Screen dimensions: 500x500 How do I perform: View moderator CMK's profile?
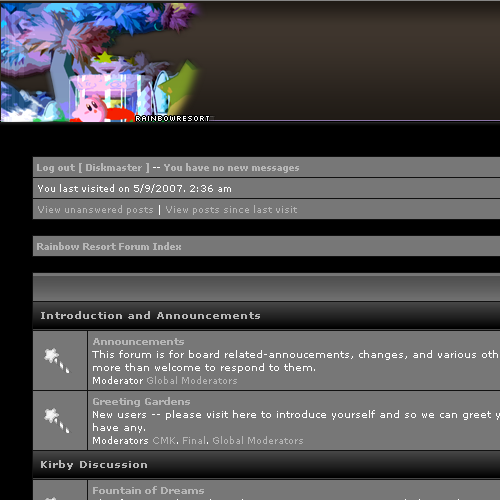click(x=164, y=440)
